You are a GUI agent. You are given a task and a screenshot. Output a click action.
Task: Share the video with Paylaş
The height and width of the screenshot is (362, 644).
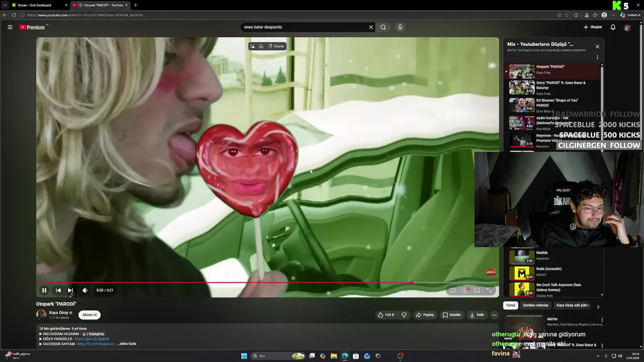coord(425,315)
